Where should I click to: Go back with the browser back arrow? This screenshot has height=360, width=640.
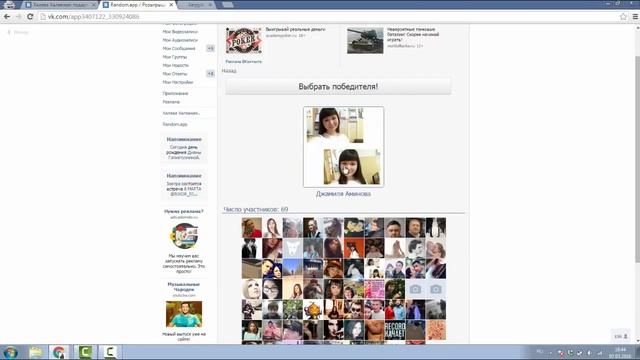tap(7, 17)
